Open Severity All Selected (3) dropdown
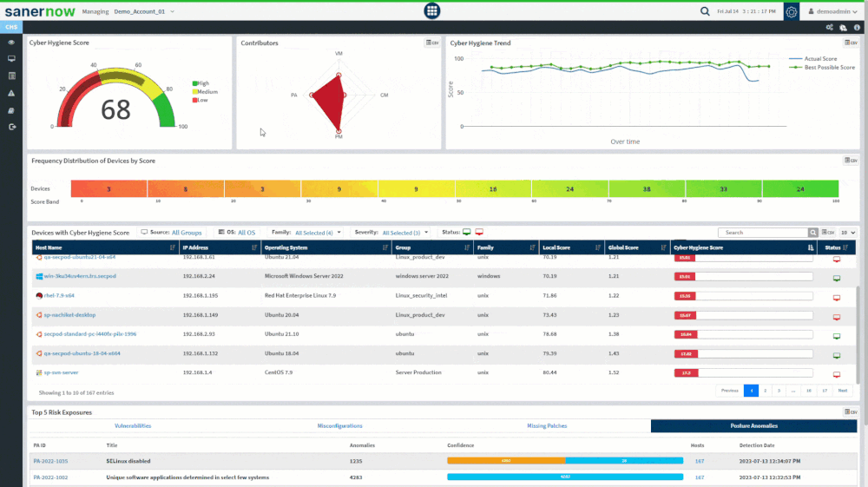 [x=405, y=233]
